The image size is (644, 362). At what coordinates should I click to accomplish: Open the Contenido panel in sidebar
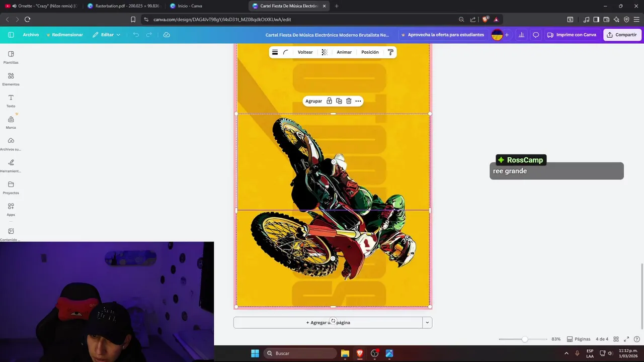point(11,234)
